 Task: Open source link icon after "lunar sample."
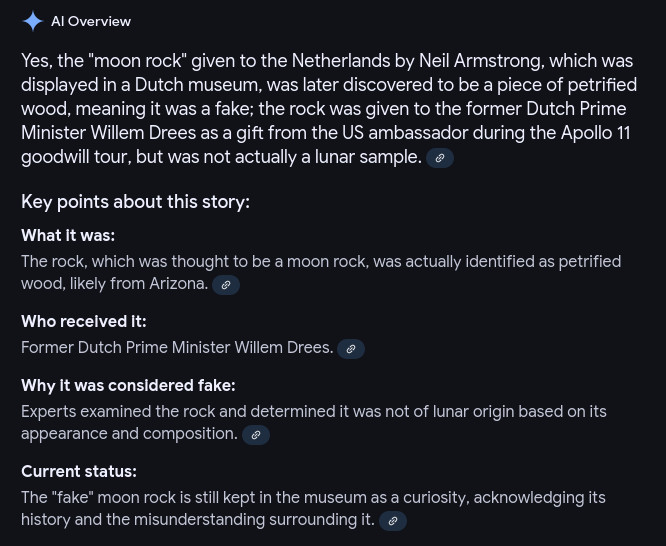[x=440, y=158]
